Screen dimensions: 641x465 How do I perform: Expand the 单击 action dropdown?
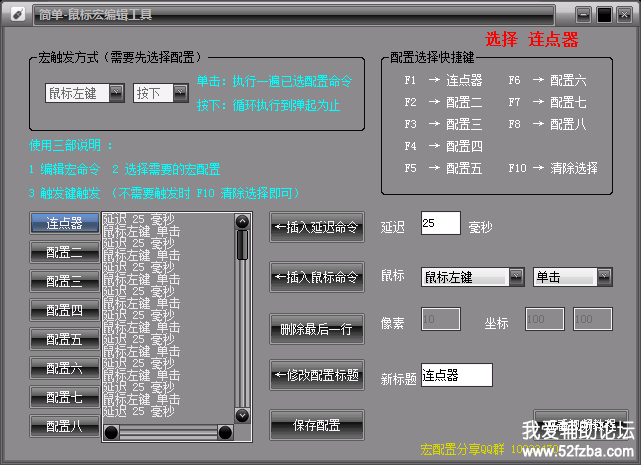pyautogui.click(x=572, y=277)
